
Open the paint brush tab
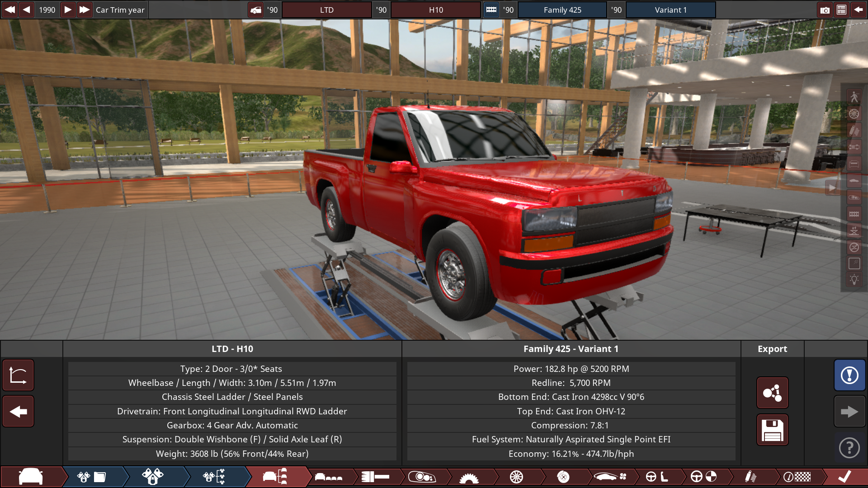[x=376, y=477]
